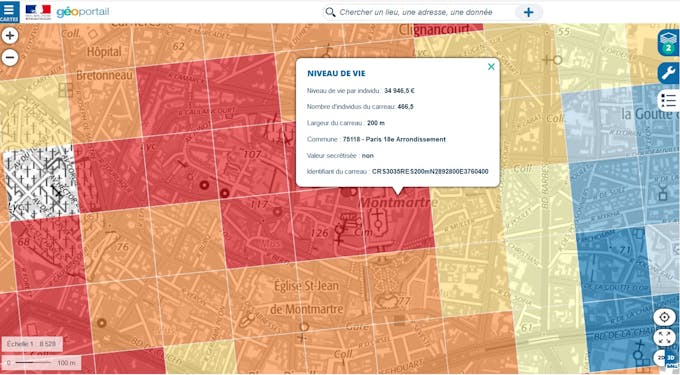The height and width of the screenshot is (375, 680).
Task: Open the Cartes hamburger menu
Action: coord(9,12)
